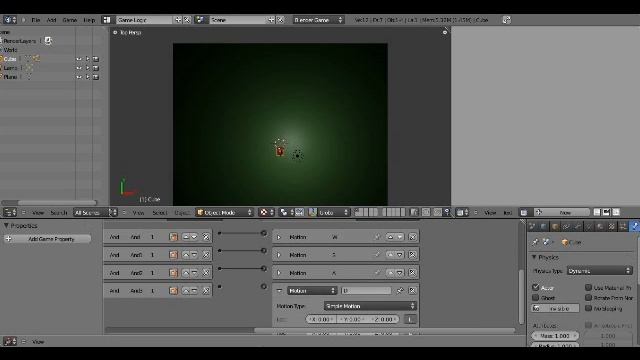640x360 pixels.
Task: Click the New text button
Action: tap(561, 212)
